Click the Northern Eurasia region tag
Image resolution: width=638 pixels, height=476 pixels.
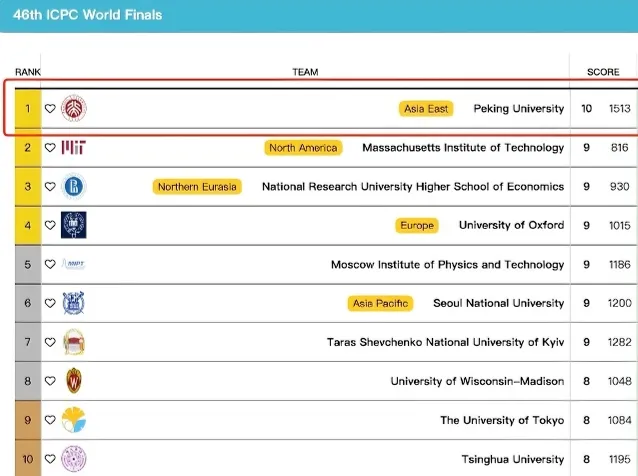click(198, 187)
